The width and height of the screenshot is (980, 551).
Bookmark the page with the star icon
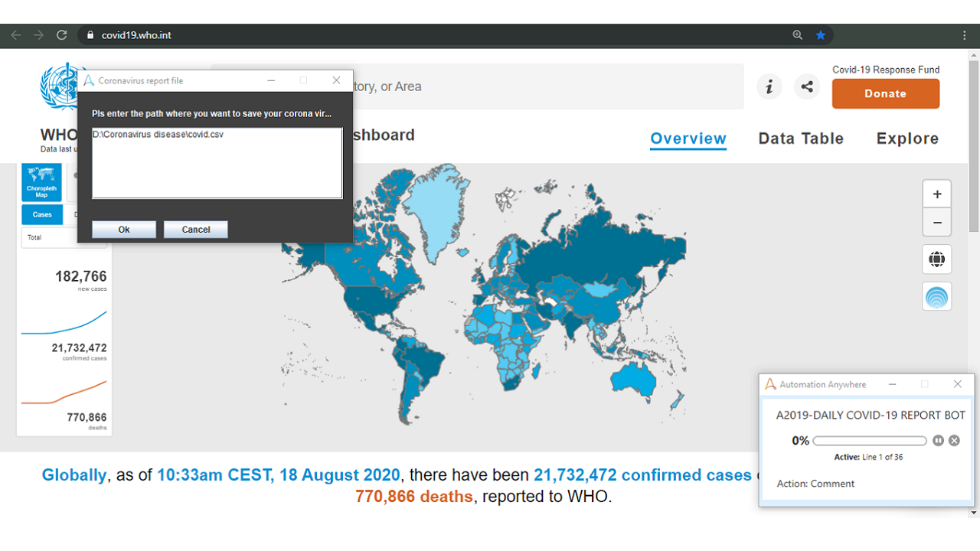coord(821,35)
